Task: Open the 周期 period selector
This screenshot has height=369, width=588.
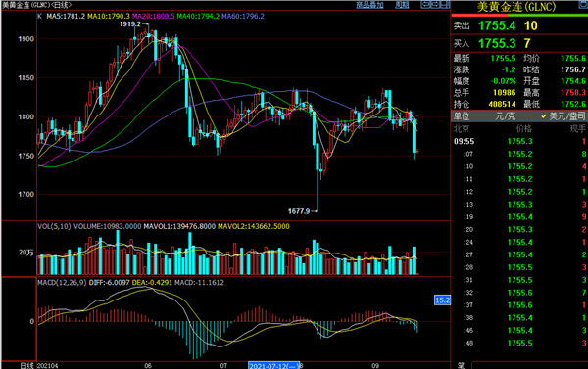Action: pos(402,5)
